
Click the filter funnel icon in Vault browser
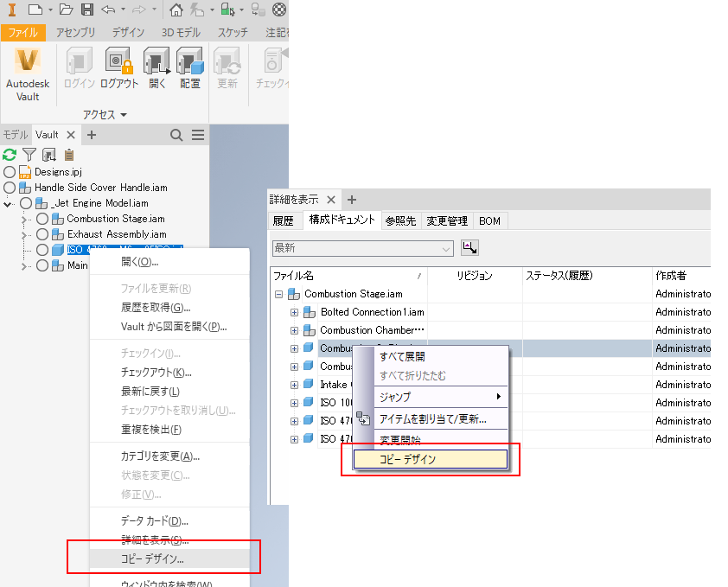[x=29, y=154]
